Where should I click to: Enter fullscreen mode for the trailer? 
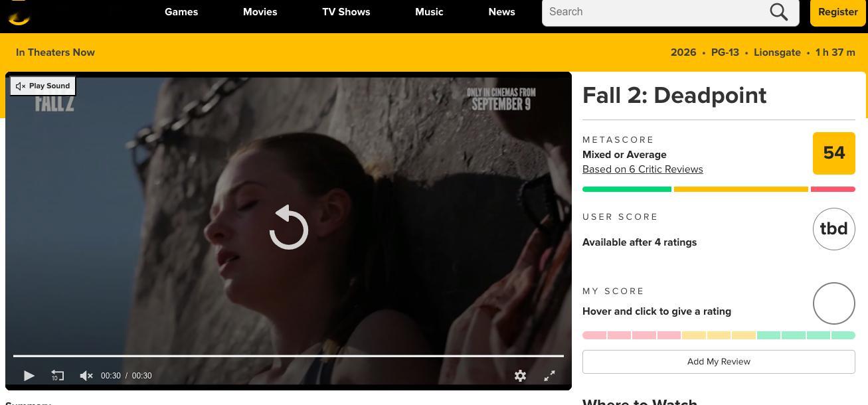click(x=550, y=376)
